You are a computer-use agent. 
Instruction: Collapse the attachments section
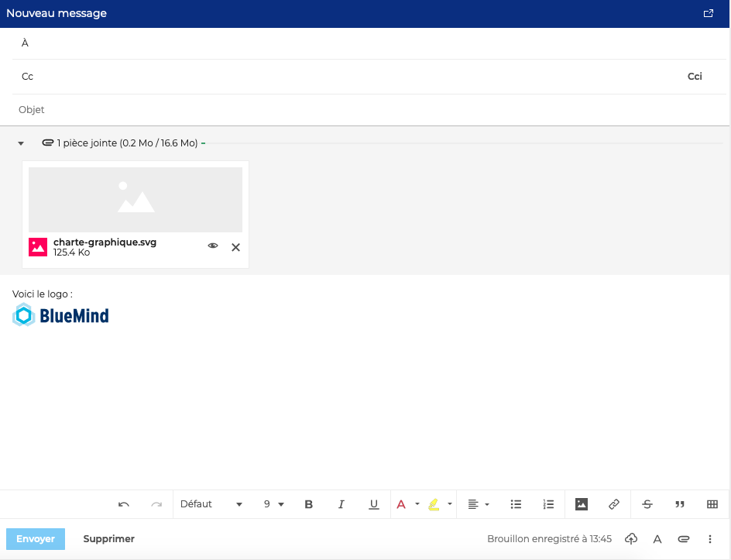(21, 143)
